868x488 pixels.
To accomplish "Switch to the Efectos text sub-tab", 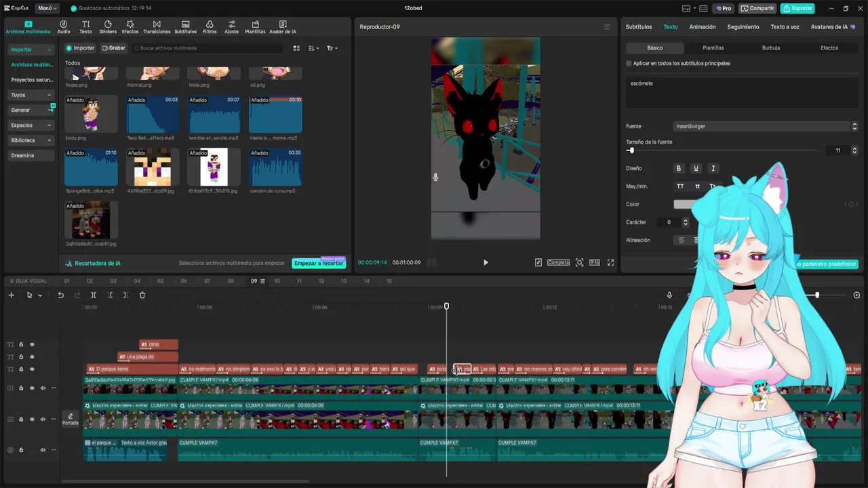I will click(829, 48).
